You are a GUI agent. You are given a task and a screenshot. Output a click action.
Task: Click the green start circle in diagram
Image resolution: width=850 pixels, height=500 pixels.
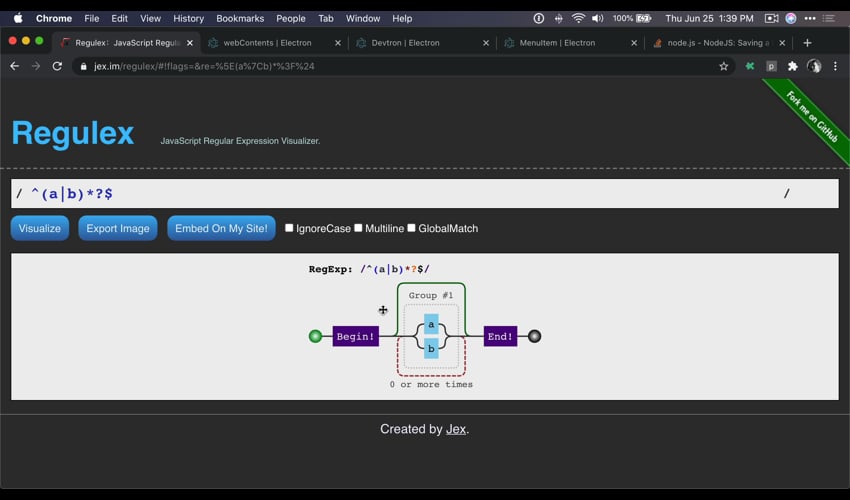coord(315,336)
